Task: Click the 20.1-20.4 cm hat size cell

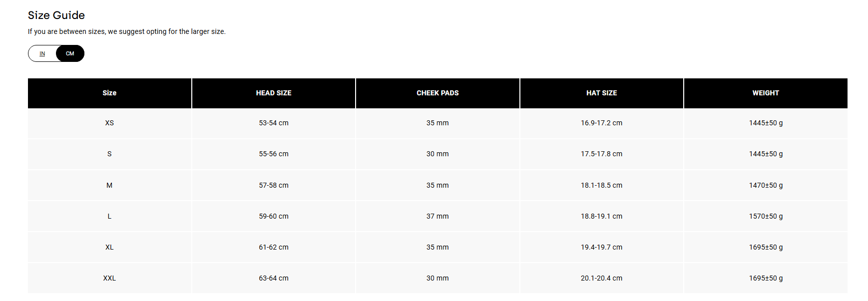Action: pos(601,278)
